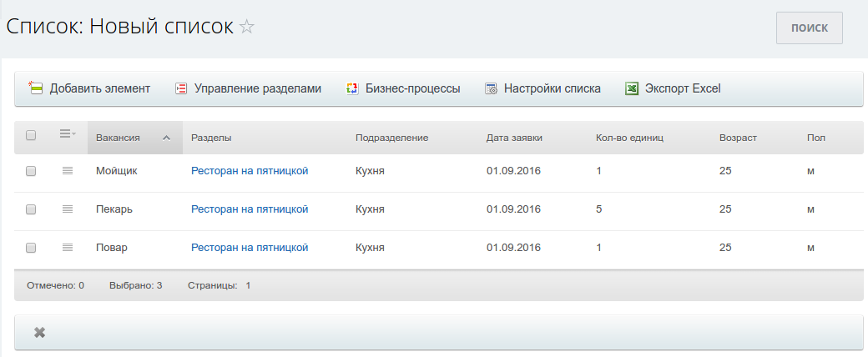Open the row action menu for Повар
The image size is (868, 357).
(68, 248)
